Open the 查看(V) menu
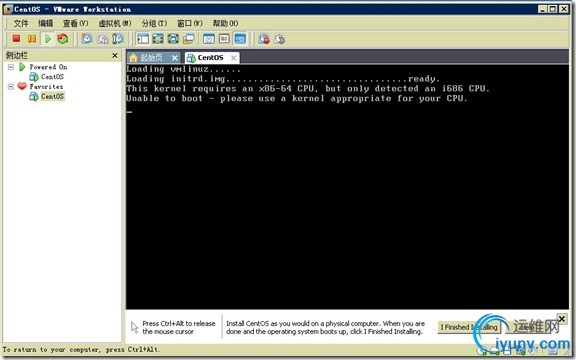576x360 pixels. pyautogui.click(x=75, y=23)
